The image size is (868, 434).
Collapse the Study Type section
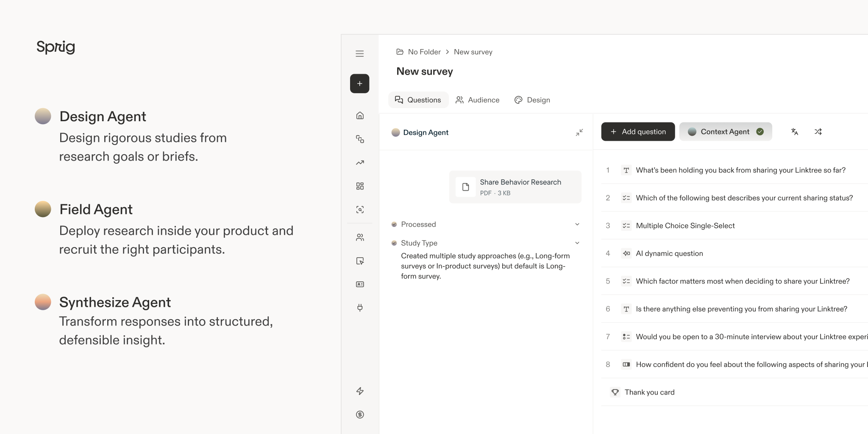click(577, 242)
